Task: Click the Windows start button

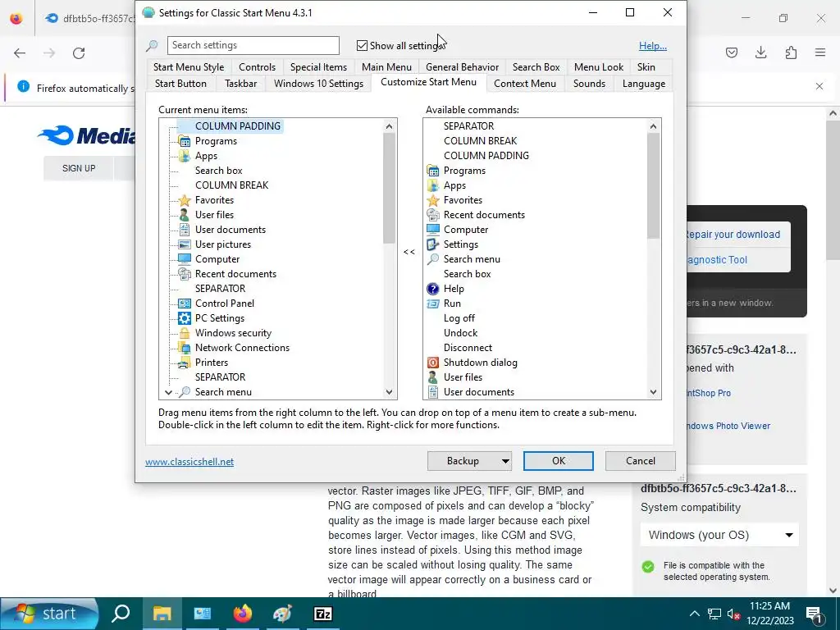Action: (49, 614)
